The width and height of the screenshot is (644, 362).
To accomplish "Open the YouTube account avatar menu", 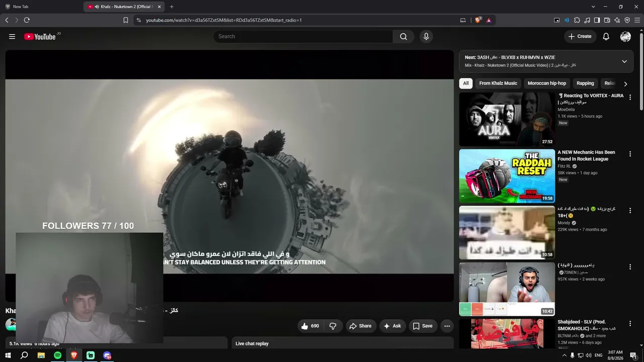I will pos(625,36).
